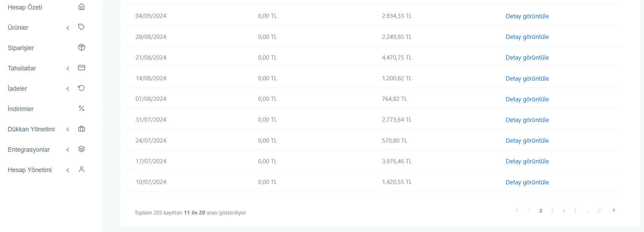
Task: View details for the 04/09/2024 record
Action: click(527, 16)
